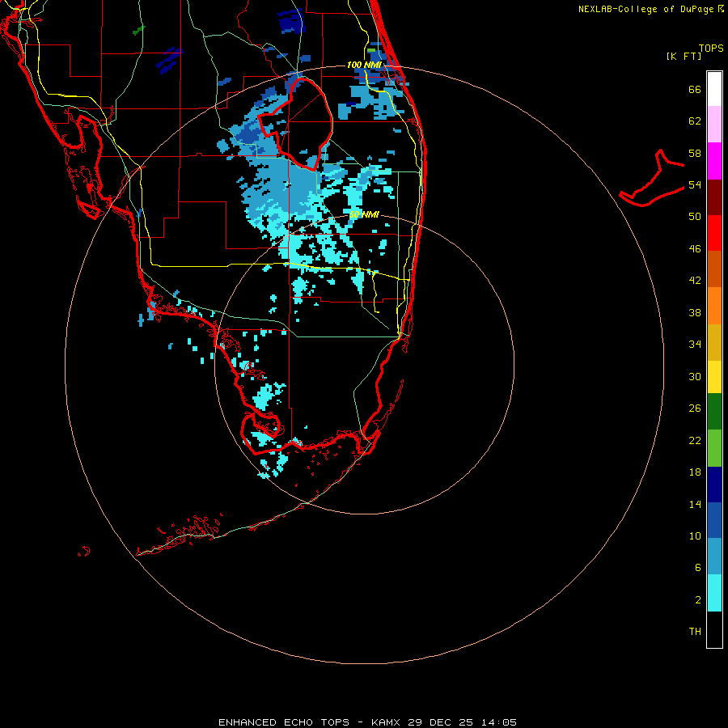Screen dimensions: 728x728
Task: Click the legend value 26
Action: coord(695,408)
